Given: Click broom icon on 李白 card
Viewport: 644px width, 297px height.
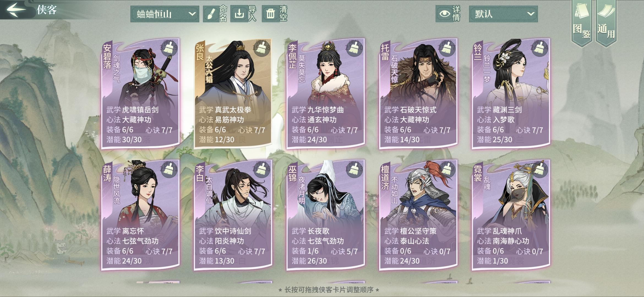Looking at the screenshot, I should (261, 170).
